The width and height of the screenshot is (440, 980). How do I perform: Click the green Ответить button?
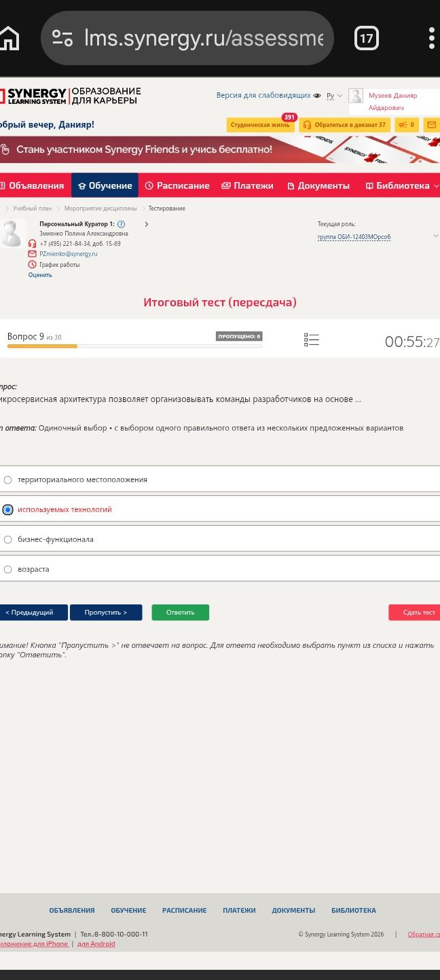[181, 613]
